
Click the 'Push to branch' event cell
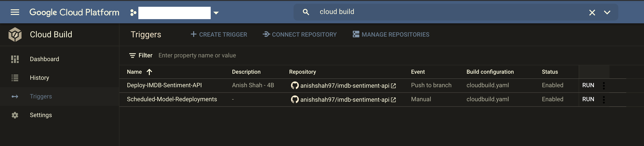[431, 85]
